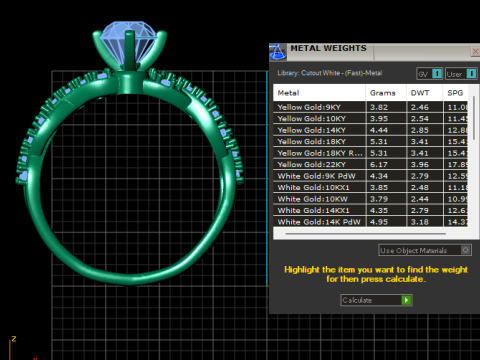Select the Yellow Gold:10KY row
Image resolution: width=480 pixels, height=360 pixels.
[370, 119]
